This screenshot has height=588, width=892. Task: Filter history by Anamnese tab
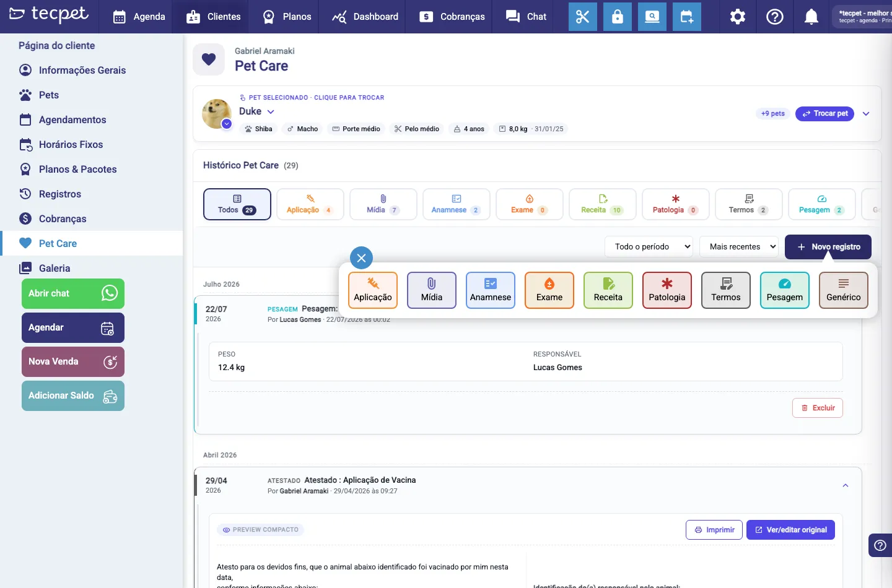pyautogui.click(x=457, y=204)
